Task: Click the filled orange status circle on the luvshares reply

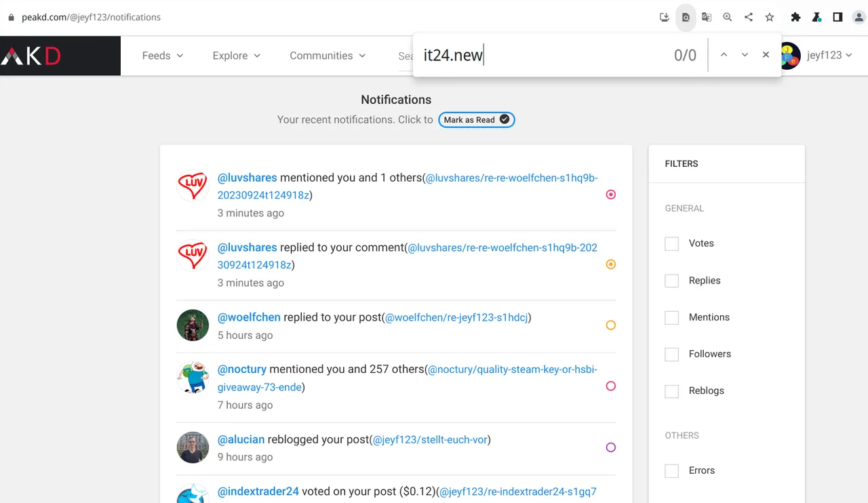Action: tap(611, 264)
